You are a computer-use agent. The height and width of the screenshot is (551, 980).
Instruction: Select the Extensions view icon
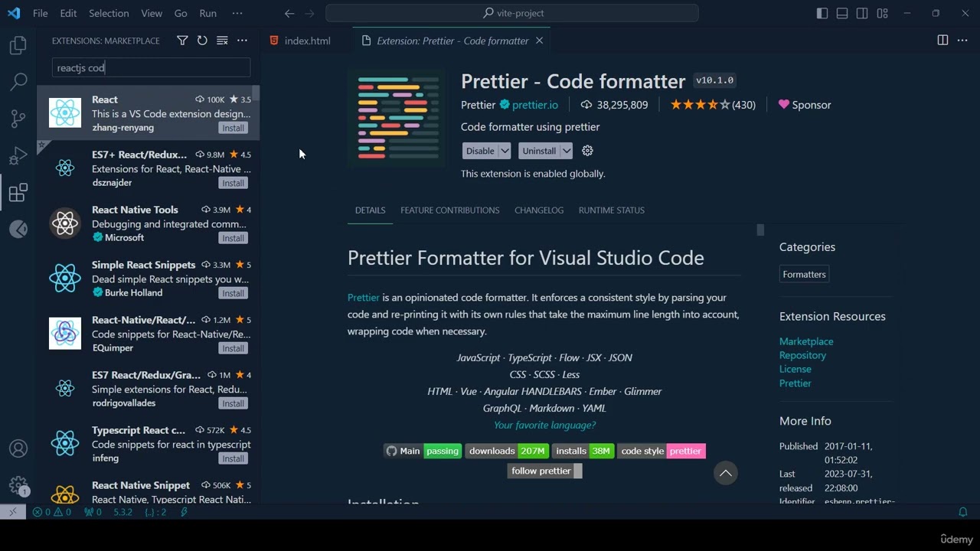(18, 192)
